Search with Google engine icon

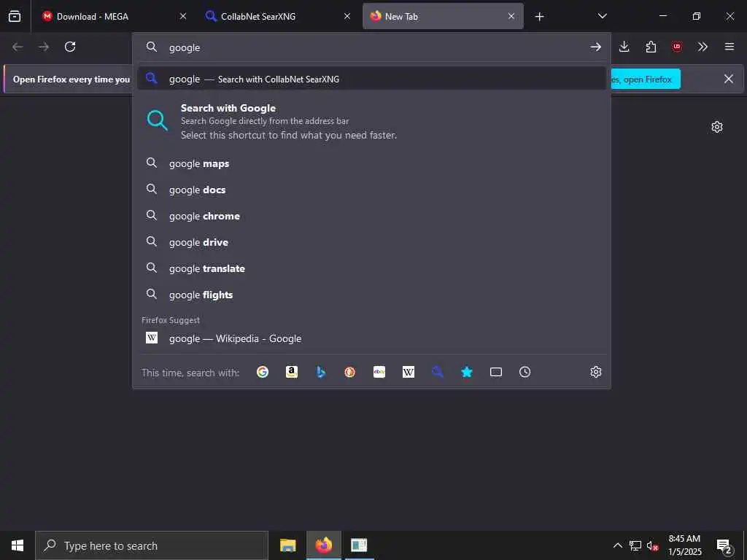pos(263,372)
